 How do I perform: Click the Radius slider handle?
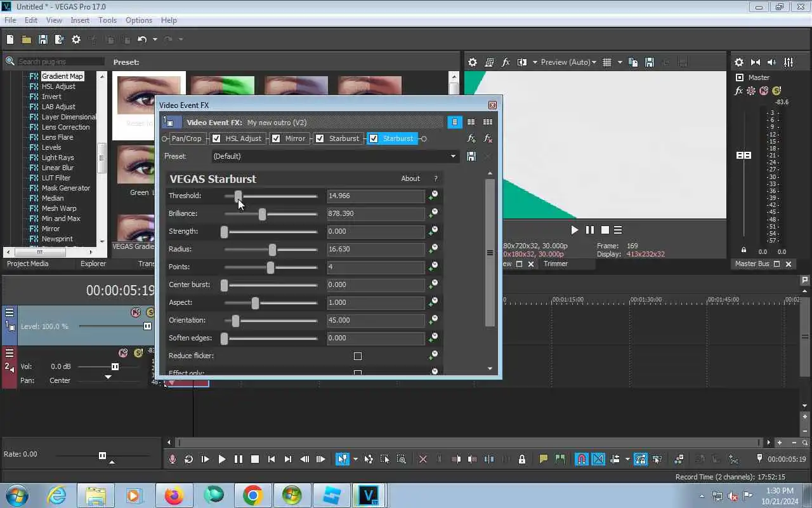[x=272, y=250]
